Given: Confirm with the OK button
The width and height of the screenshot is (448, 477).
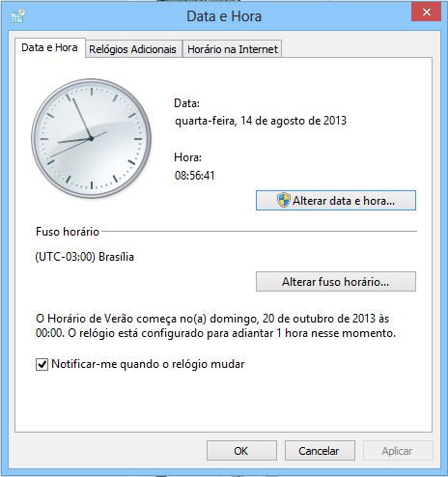Looking at the screenshot, I should coord(241,451).
